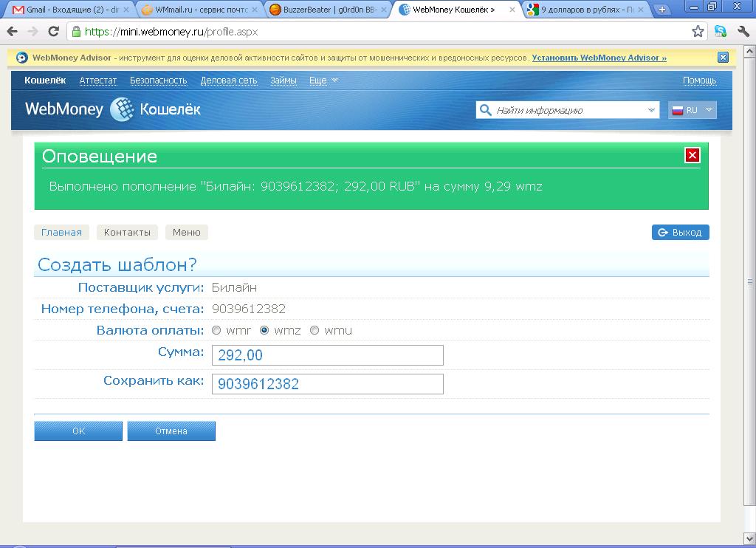The width and height of the screenshot is (756, 548).
Task: Expand the Еще menu
Action: pos(323,81)
